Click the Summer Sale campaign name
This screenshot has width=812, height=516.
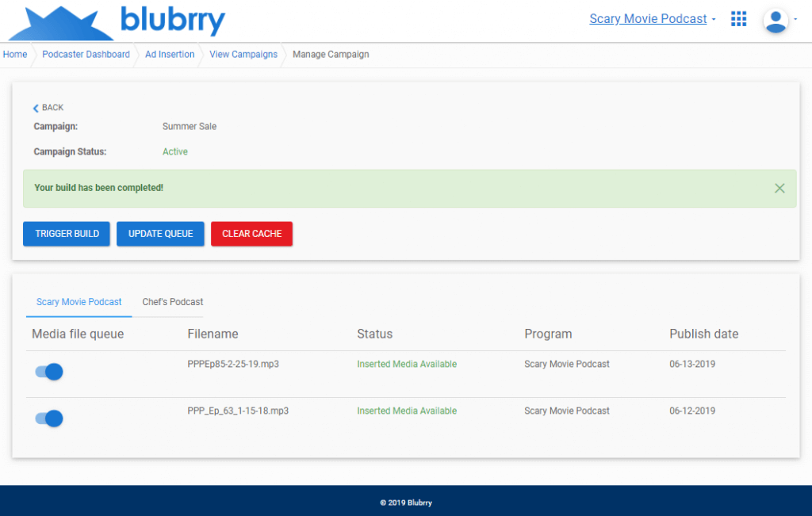(190, 126)
